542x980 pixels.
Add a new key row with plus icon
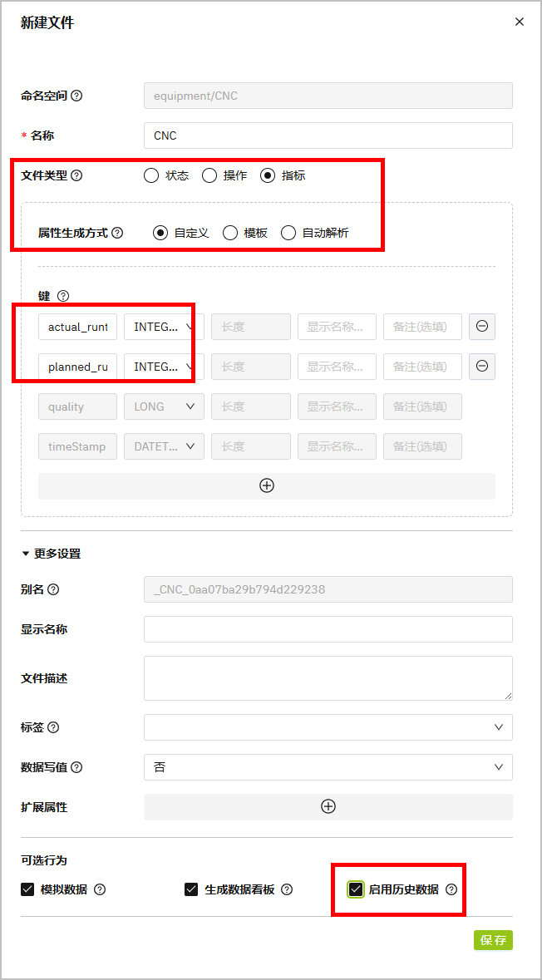pos(267,485)
